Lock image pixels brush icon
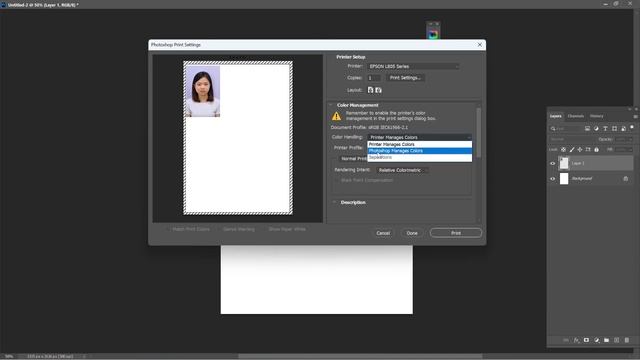This screenshot has height=360, width=640. coord(571,150)
